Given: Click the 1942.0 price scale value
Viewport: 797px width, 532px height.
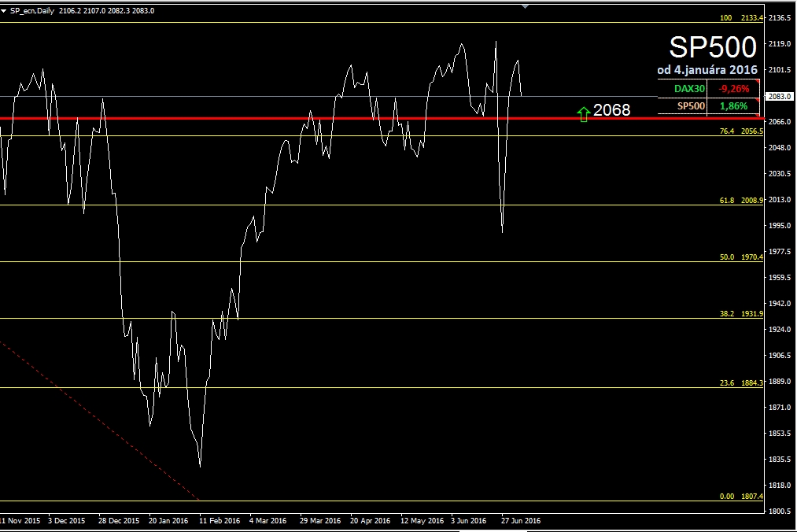Looking at the screenshot, I should tap(780, 303).
